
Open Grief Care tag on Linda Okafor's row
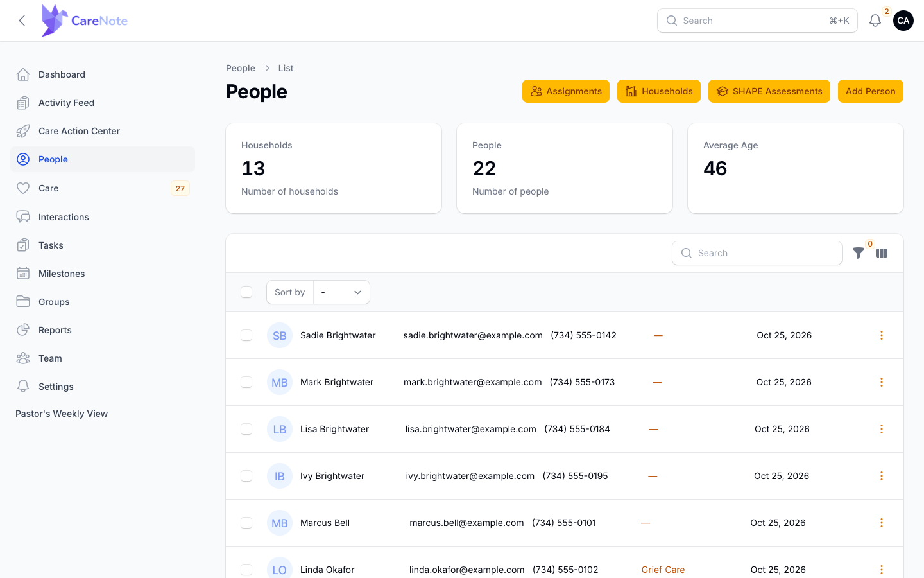point(663,570)
